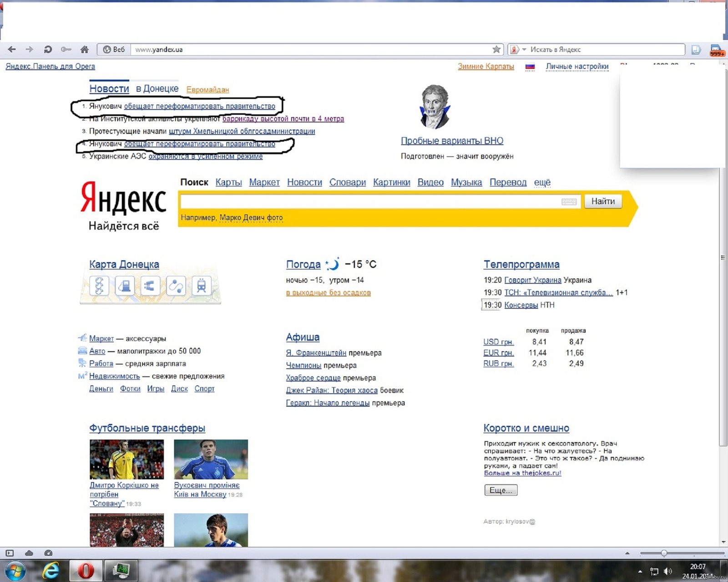Switch to the Карты service tab
The height and width of the screenshot is (582, 728).
228,182
